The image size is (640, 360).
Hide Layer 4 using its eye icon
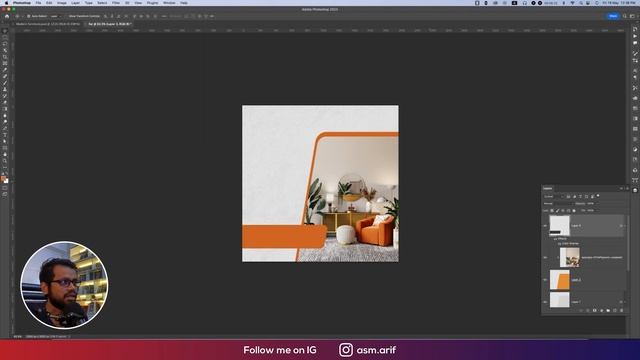tap(545, 226)
